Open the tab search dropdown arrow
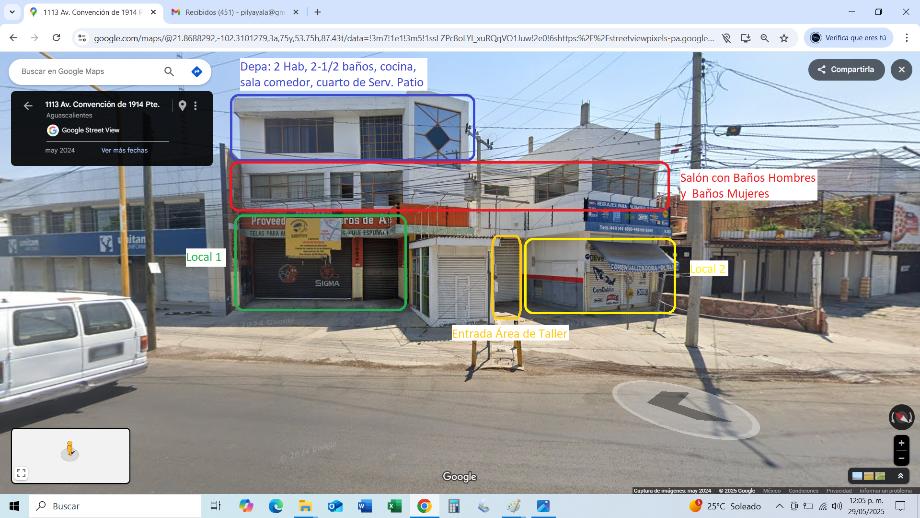 [12, 12]
